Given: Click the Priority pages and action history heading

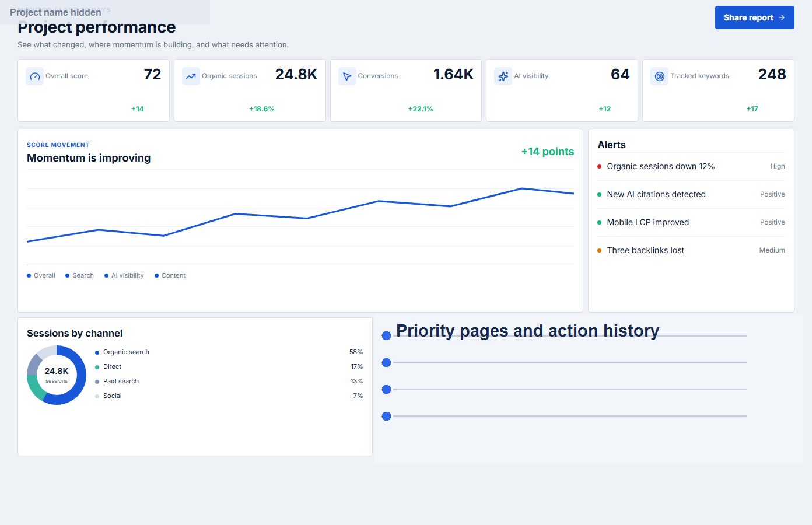Looking at the screenshot, I should tap(527, 331).
